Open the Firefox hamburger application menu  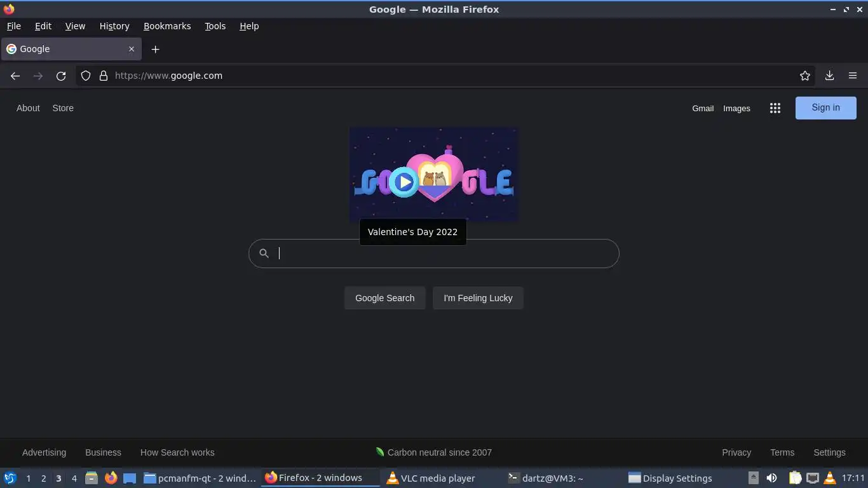tap(853, 76)
